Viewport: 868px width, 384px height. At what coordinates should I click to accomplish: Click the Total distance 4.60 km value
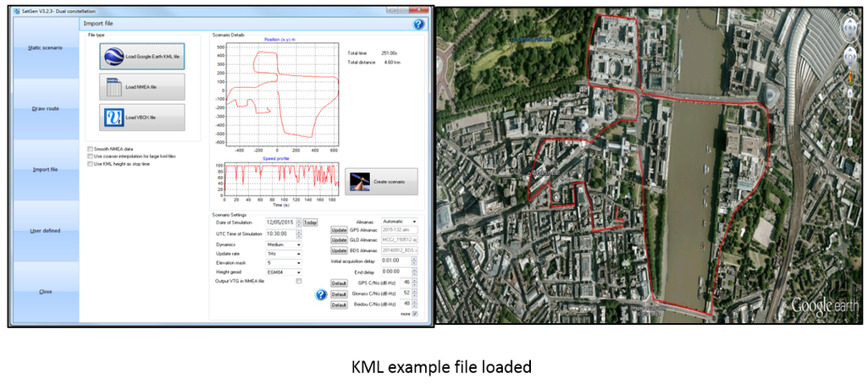pyautogui.click(x=392, y=63)
